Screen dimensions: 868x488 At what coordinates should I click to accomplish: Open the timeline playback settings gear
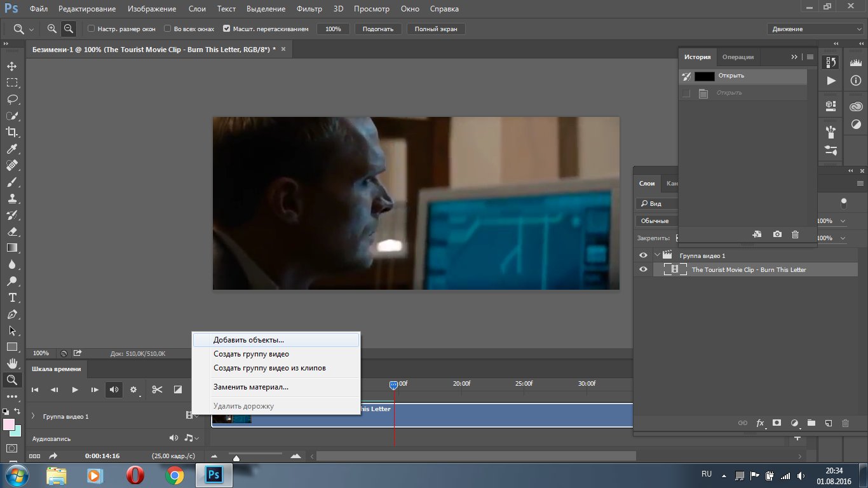pos(134,390)
